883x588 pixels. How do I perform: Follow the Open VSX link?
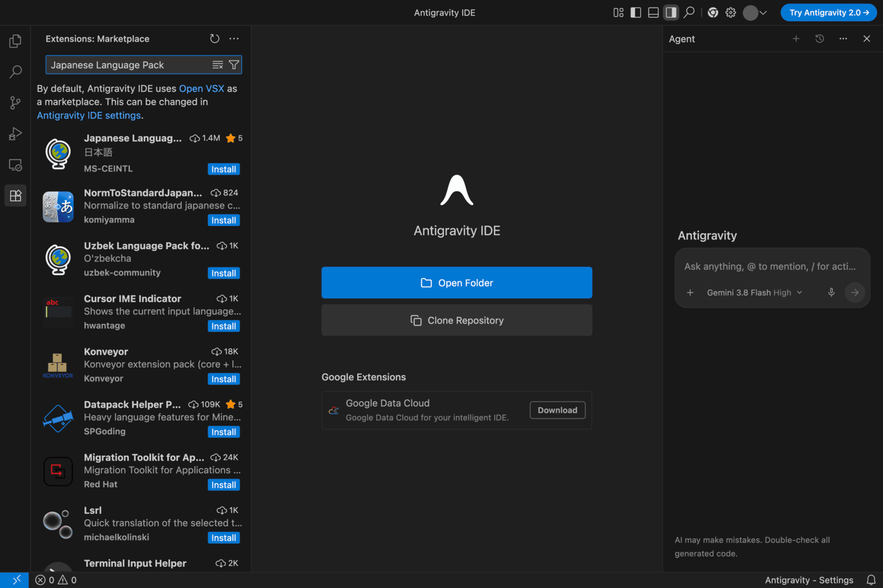tap(201, 88)
